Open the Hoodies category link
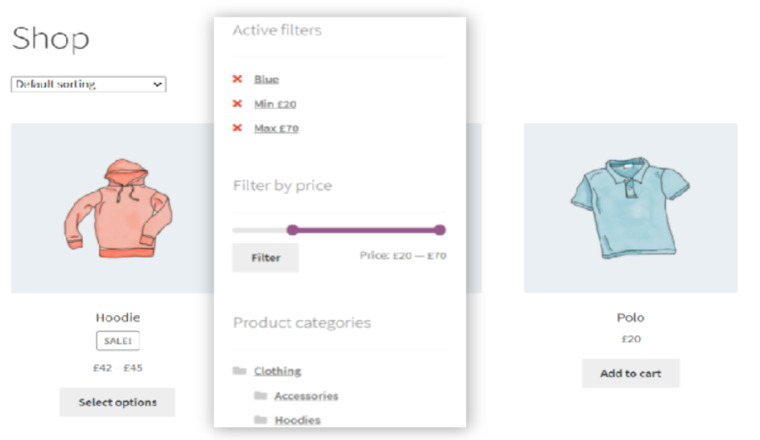 pyautogui.click(x=297, y=420)
